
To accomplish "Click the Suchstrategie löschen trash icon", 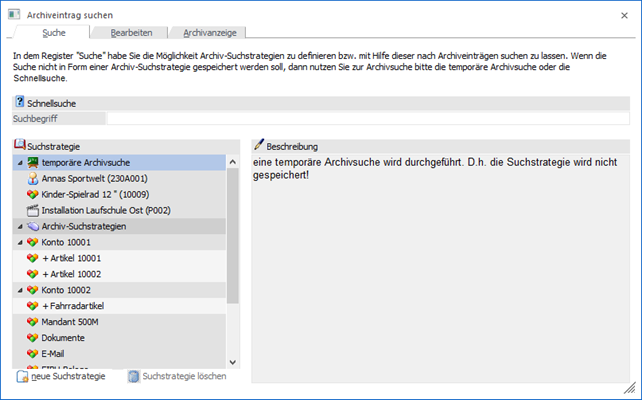I will coord(133,376).
